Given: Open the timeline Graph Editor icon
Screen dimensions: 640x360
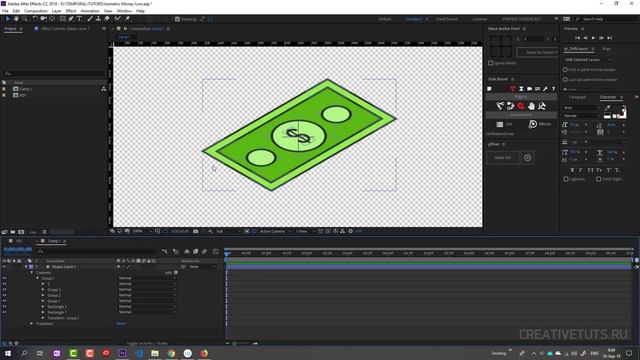Looking at the screenshot, I should click(216, 251).
